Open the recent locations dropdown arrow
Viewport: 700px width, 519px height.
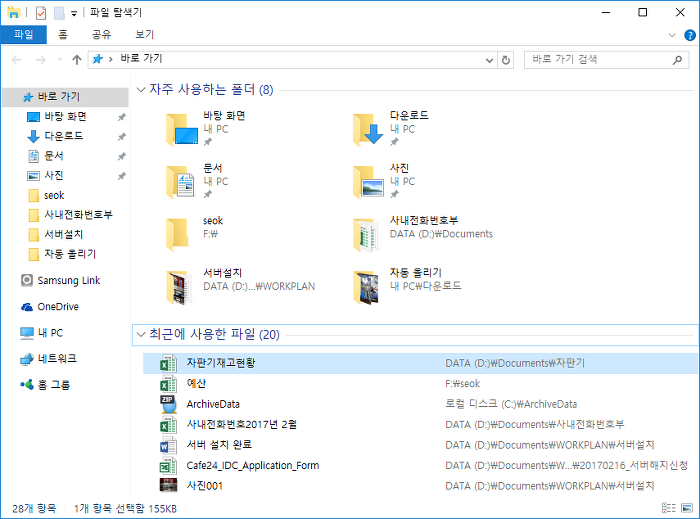[60, 60]
